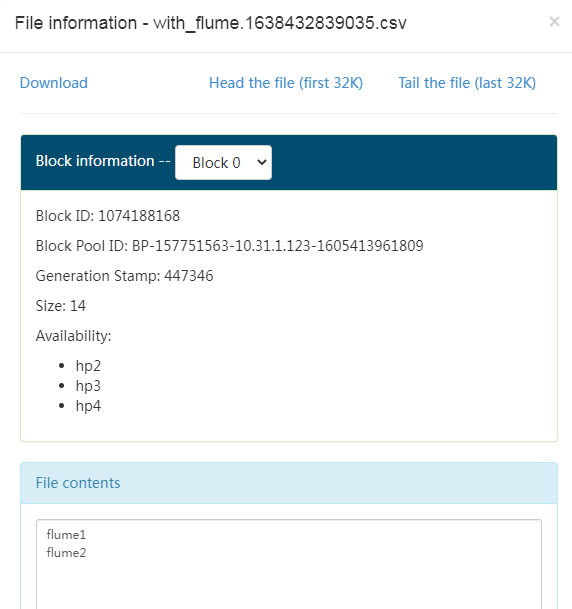This screenshot has width=572, height=609.
Task: Click the Download link
Action: 54,83
